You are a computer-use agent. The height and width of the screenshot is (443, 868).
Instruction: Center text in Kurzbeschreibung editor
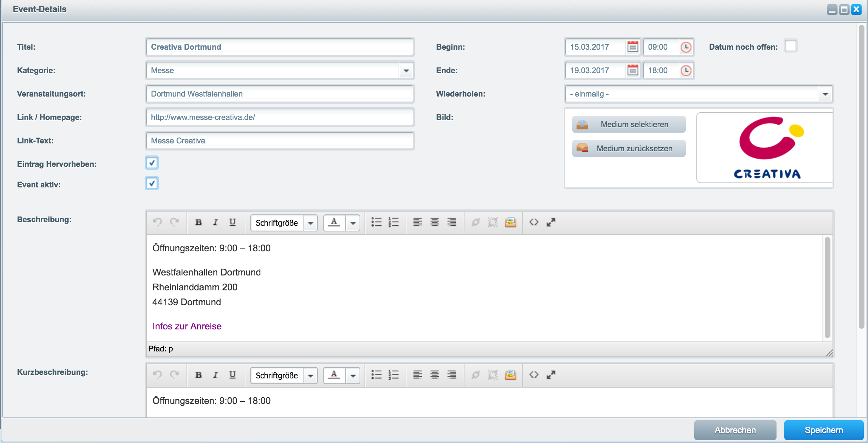click(435, 375)
